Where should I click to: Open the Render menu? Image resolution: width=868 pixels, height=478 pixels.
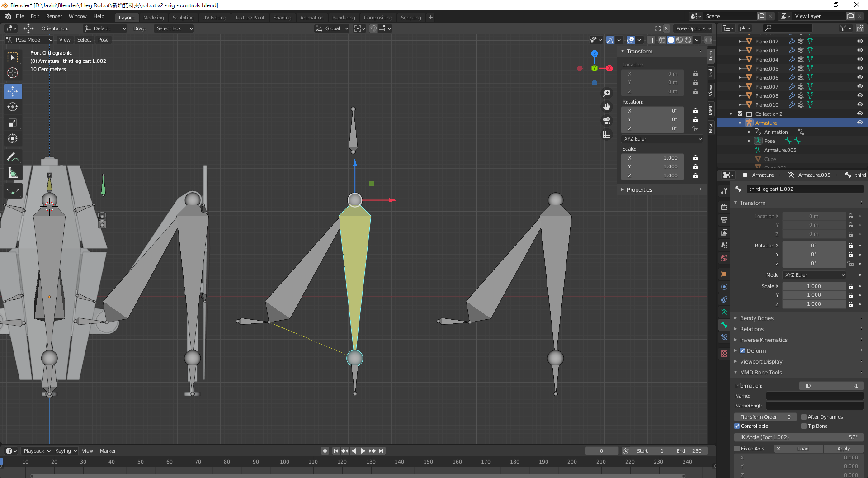(x=54, y=16)
